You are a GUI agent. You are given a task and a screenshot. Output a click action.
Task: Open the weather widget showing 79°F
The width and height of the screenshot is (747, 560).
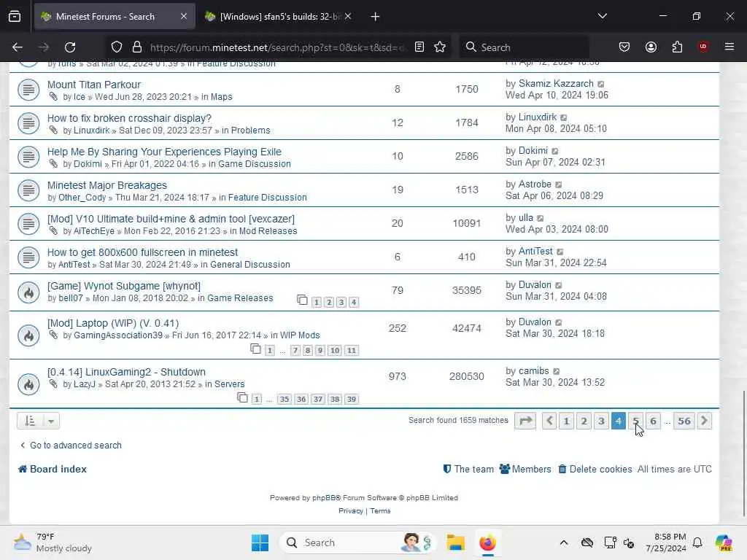pyautogui.click(x=53, y=542)
